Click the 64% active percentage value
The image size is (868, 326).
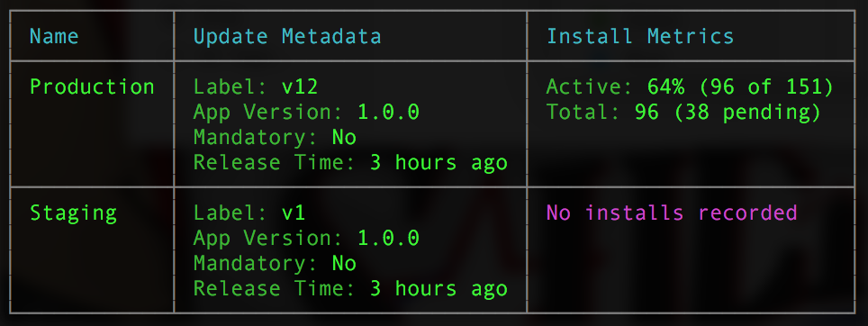(x=666, y=86)
